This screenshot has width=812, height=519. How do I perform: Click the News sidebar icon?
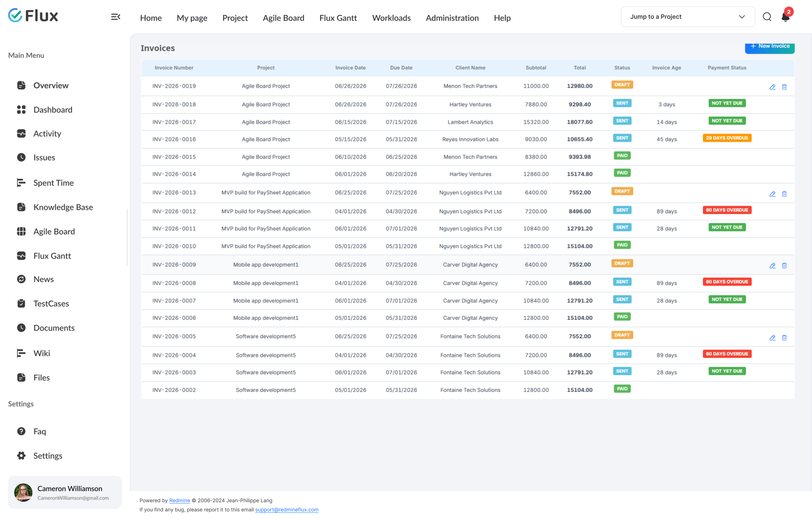point(21,279)
